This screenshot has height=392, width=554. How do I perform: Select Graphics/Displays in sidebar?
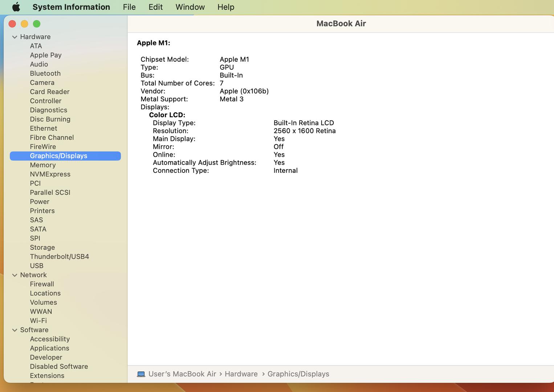65,156
